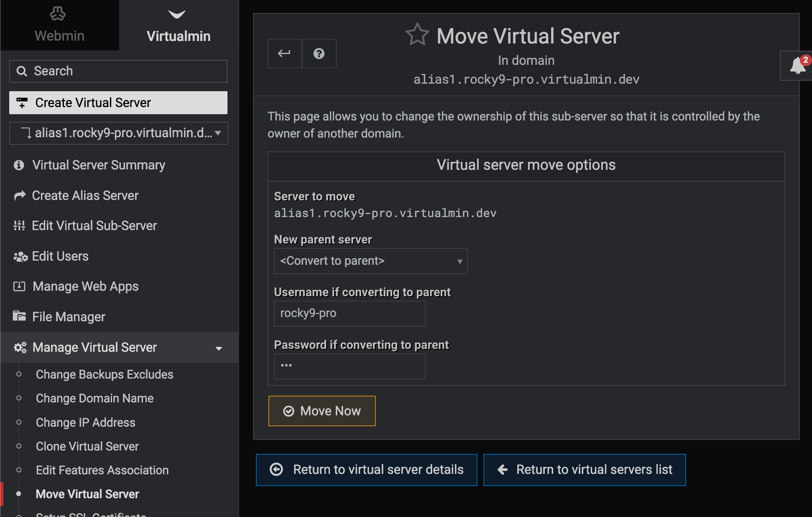Screen dimensions: 812x517
Task: Click the Manage Web Apps download icon
Action: coord(19,286)
